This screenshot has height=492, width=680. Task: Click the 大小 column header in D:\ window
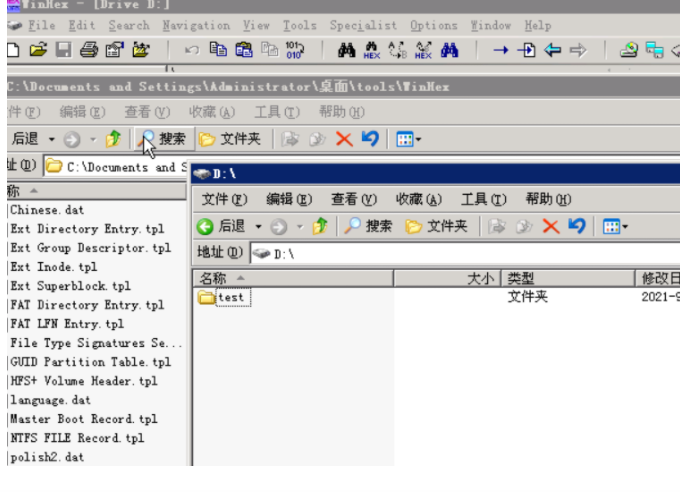pyautogui.click(x=448, y=279)
